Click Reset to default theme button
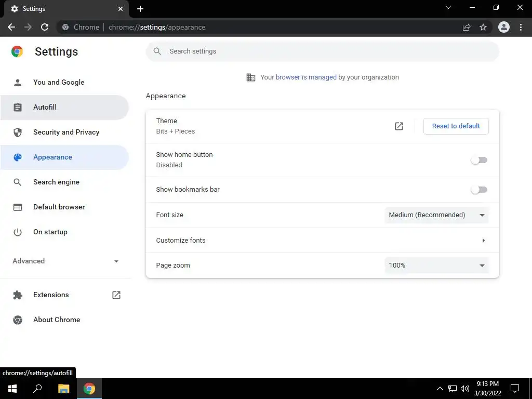 (456, 126)
